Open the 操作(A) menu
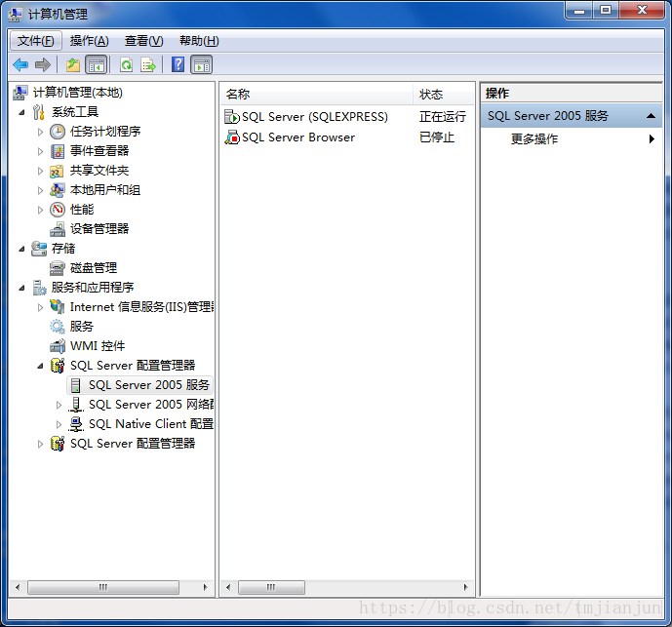 pos(89,41)
